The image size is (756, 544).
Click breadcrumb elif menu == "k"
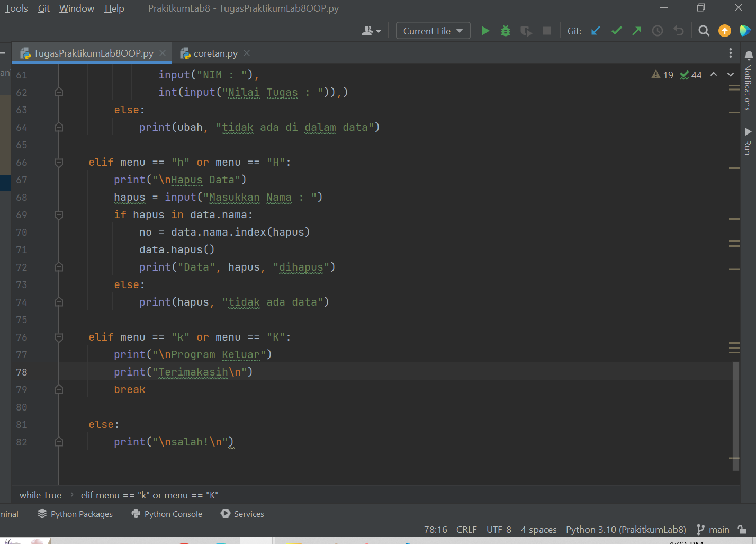point(150,495)
